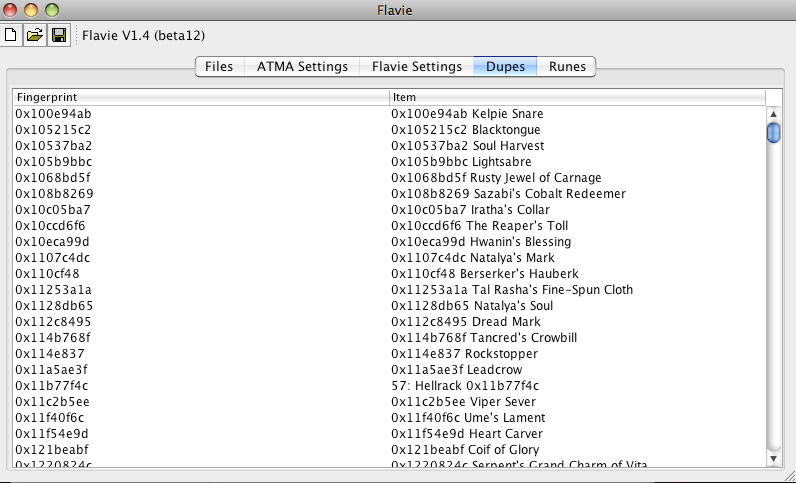The width and height of the screenshot is (796, 483).
Task: Select fingerprint 0x10eca99d
Action: (52, 242)
